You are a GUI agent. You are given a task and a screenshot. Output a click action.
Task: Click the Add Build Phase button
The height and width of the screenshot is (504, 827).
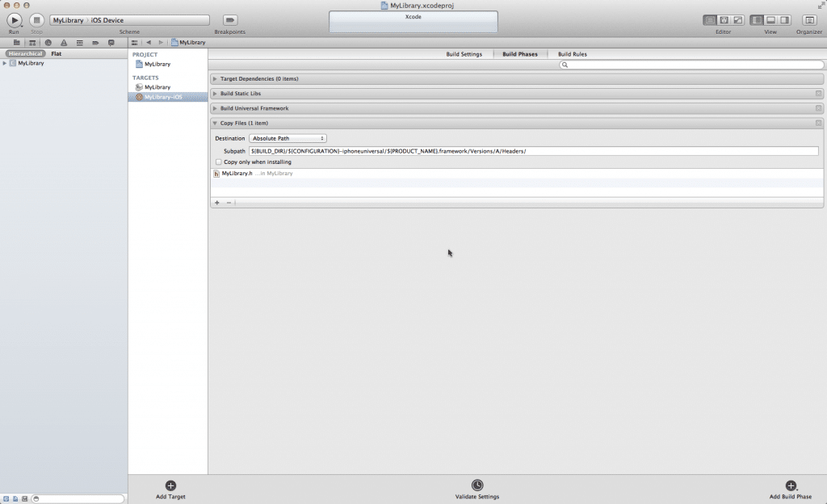(789, 486)
